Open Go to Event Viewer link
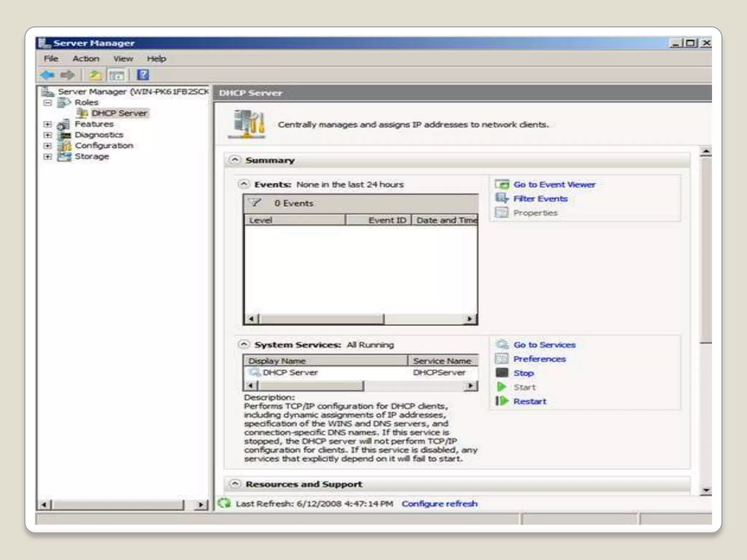Screen dimensions: 747x560 pyautogui.click(x=554, y=184)
